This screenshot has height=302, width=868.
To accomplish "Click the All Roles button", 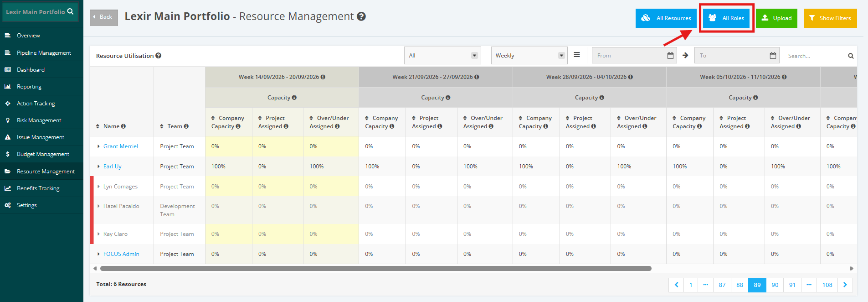I will 727,18.
